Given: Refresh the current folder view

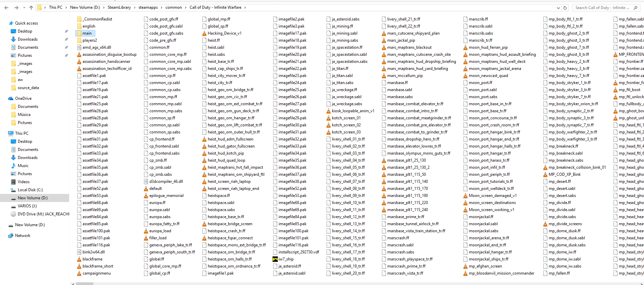Looking at the screenshot, I should click(x=565, y=7).
